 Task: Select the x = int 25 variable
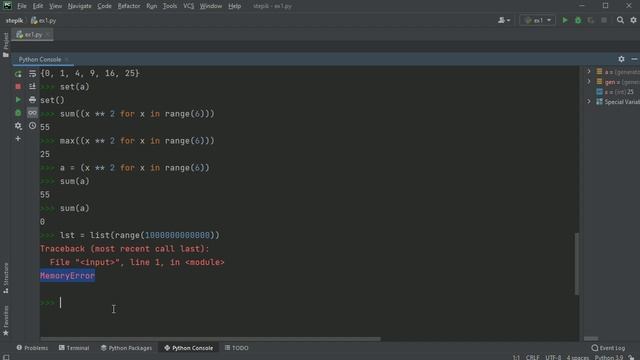(x=615, y=92)
